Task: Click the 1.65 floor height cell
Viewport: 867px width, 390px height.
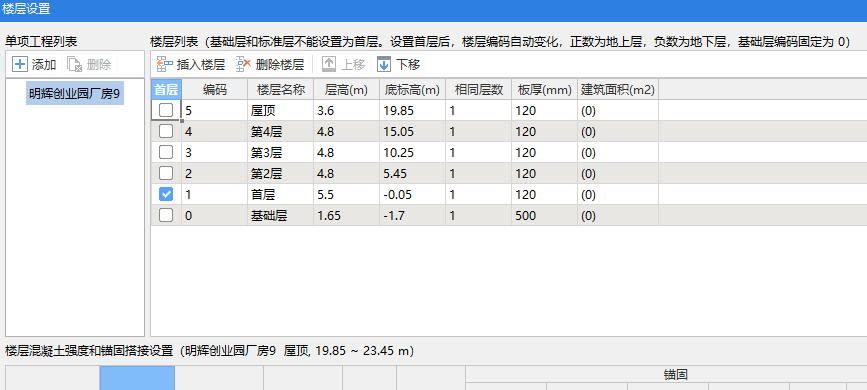Action: tap(347, 215)
